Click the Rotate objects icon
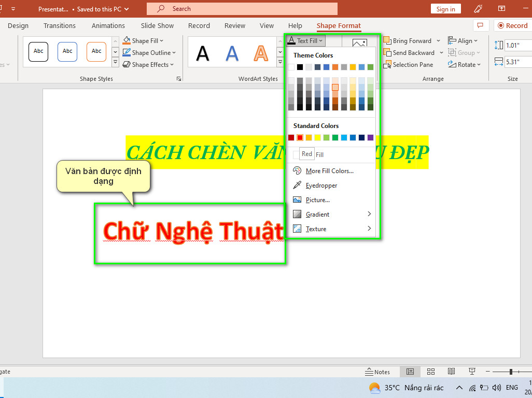532x398 pixels. 452,64
